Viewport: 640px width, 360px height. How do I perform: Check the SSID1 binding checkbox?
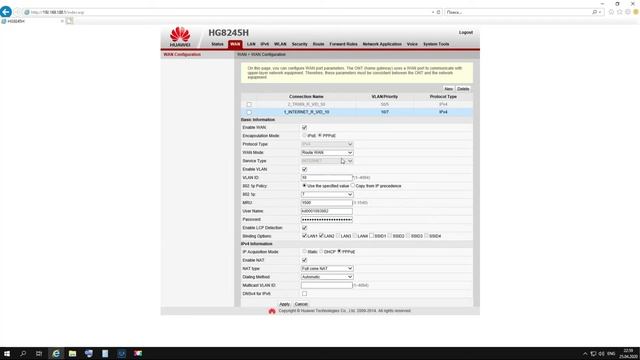[371, 236]
